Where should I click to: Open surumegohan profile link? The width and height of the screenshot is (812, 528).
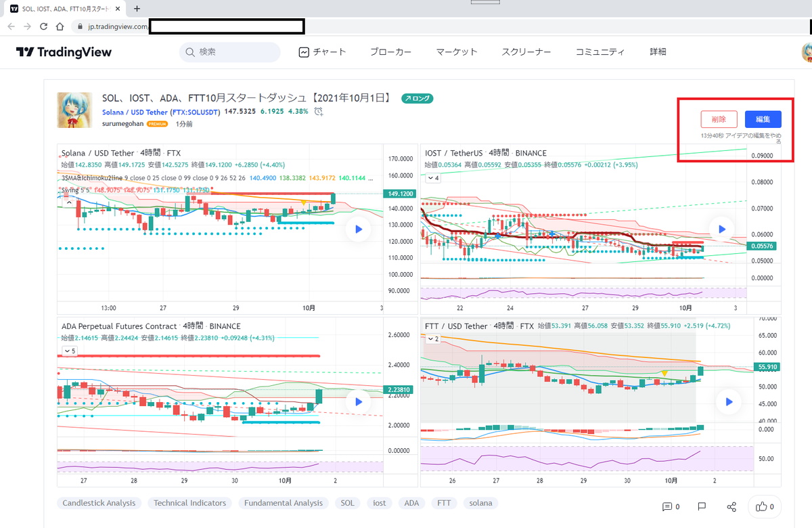pos(123,124)
